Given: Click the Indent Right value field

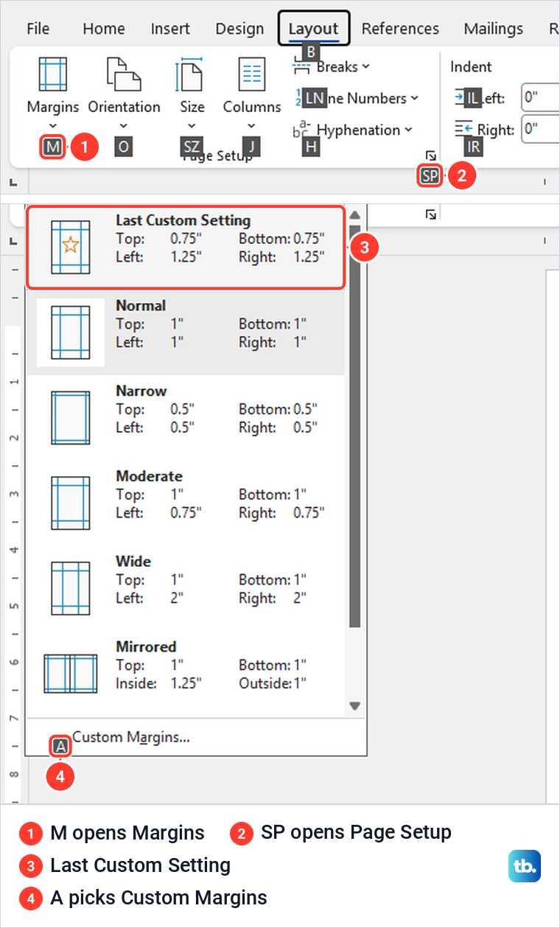Looking at the screenshot, I should tap(540, 130).
